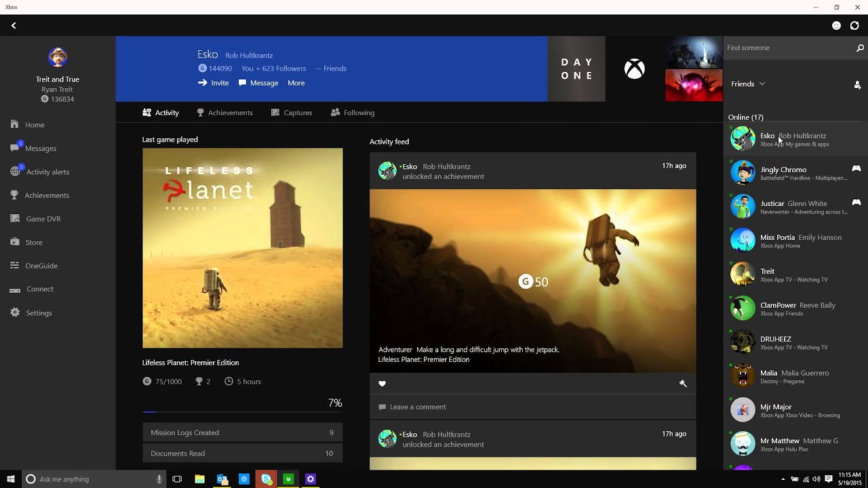Like the Adventurer achievement post
The image size is (868, 488).
pos(382,384)
